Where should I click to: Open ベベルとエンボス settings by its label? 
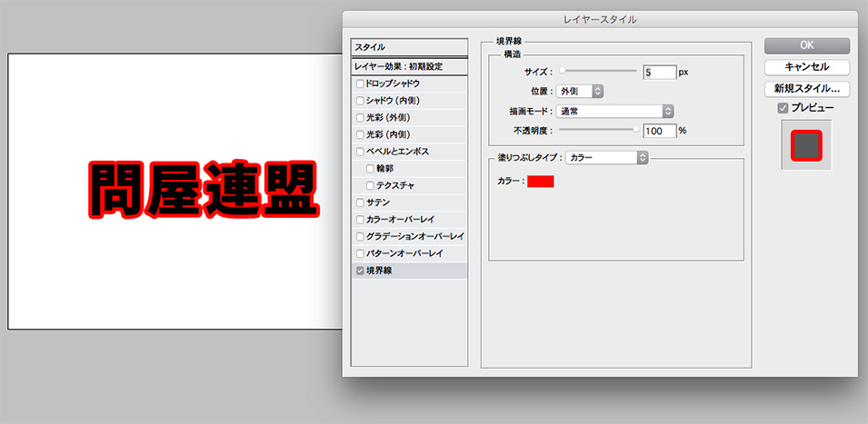pos(397,152)
